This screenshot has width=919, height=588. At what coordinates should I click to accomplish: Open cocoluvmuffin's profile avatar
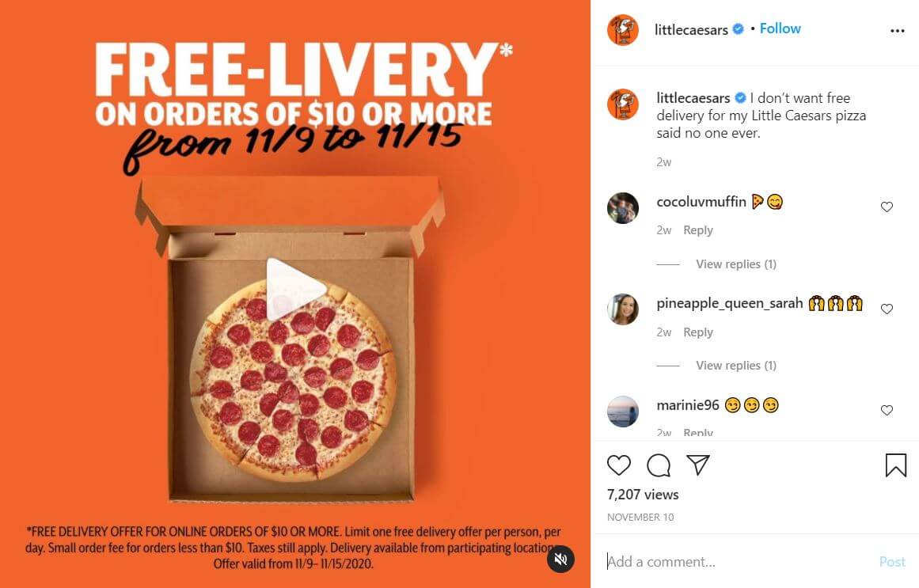tap(622, 208)
